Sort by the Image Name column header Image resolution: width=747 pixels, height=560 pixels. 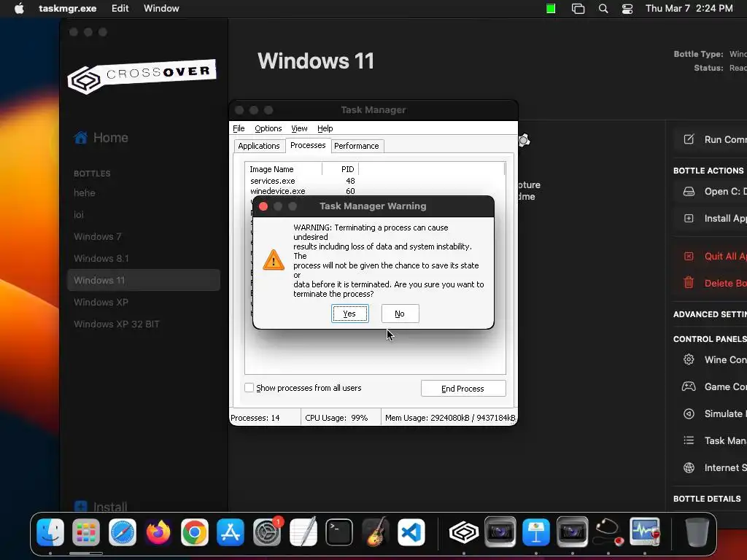click(284, 169)
